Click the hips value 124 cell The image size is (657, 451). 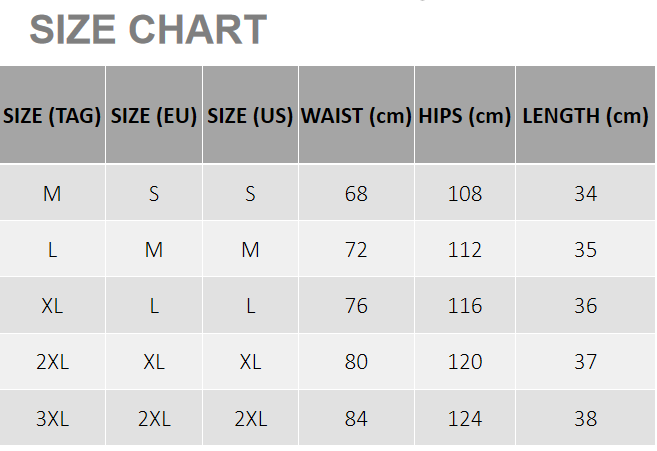click(465, 417)
